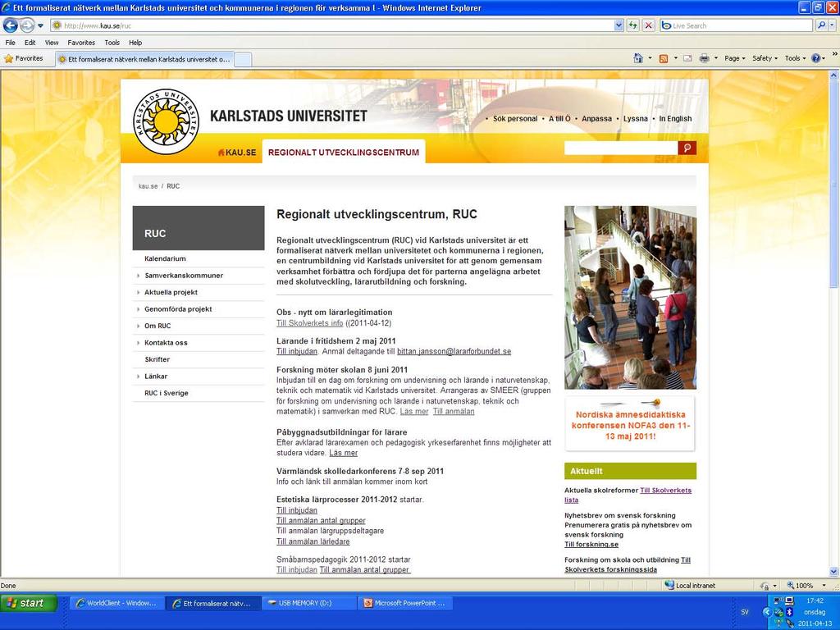Click the Lyssna link

pos(636,118)
